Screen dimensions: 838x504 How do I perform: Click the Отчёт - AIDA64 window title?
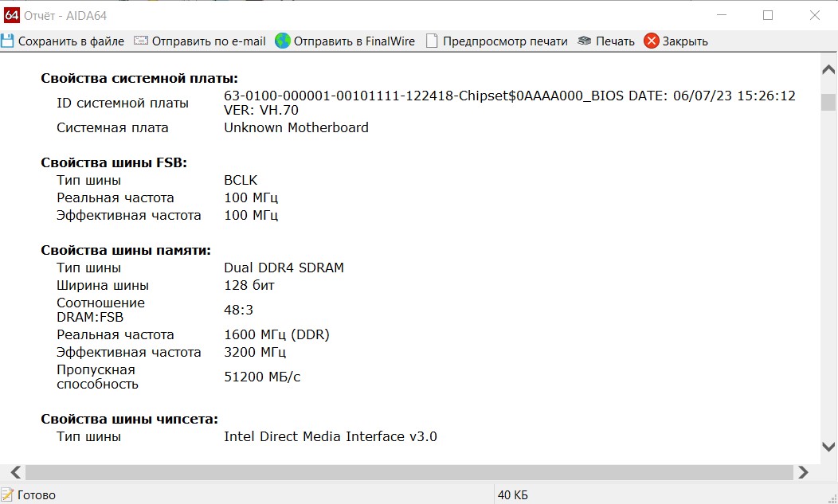pos(65,15)
